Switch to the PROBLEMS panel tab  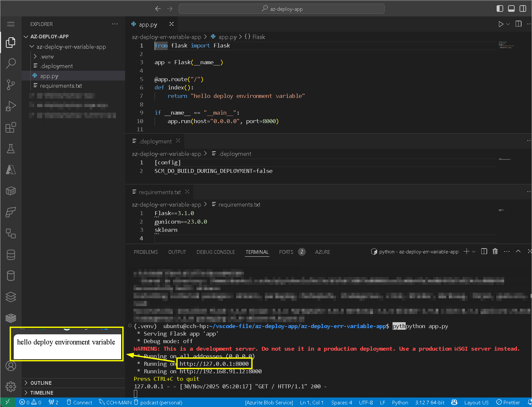[x=146, y=252]
